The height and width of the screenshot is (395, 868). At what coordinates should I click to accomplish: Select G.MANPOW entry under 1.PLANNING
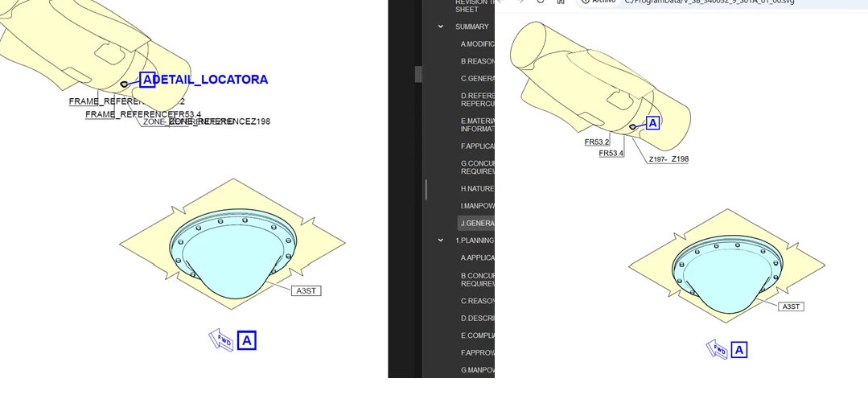(477, 369)
